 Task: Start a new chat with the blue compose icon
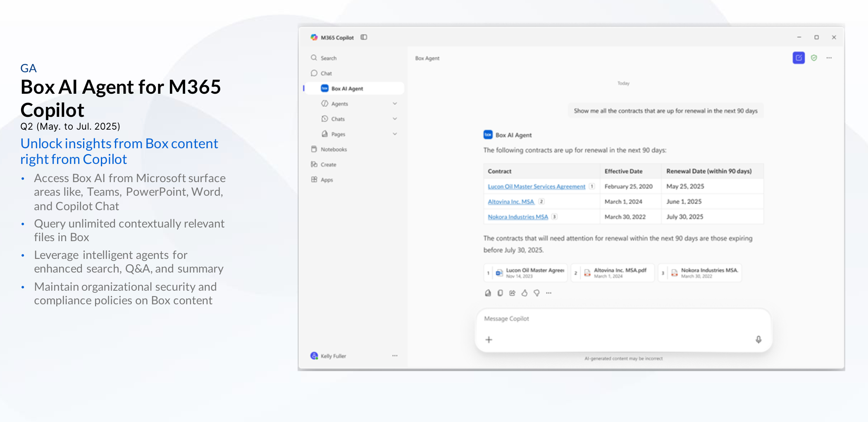[x=799, y=58]
